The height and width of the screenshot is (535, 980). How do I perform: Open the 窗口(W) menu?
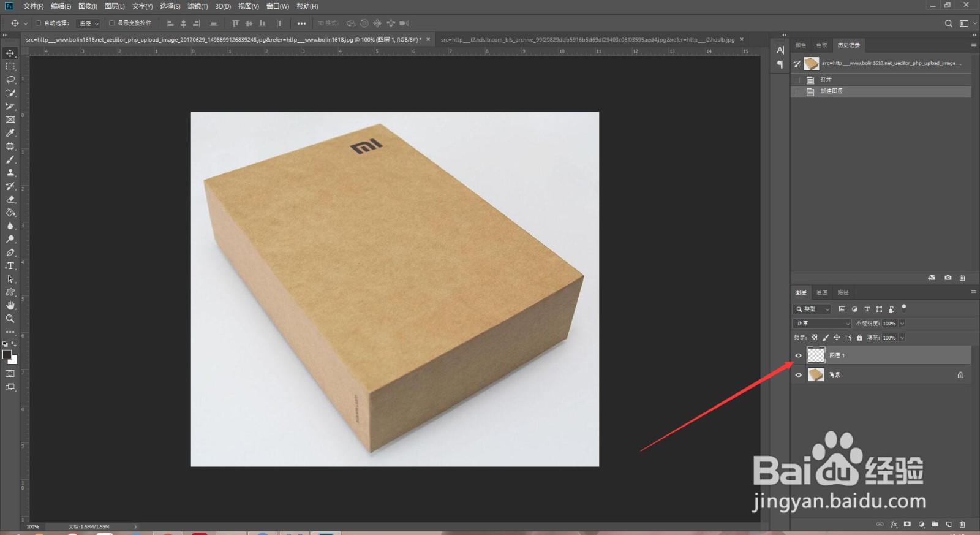click(277, 6)
